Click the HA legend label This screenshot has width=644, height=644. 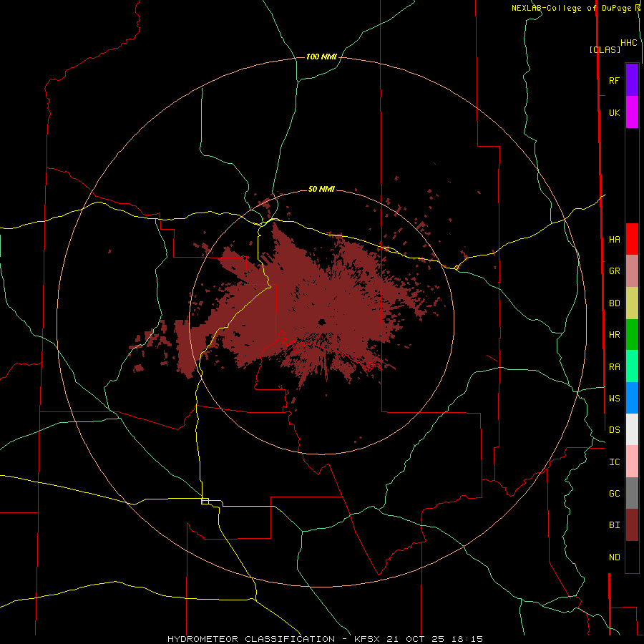pyautogui.click(x=615, y=240)
